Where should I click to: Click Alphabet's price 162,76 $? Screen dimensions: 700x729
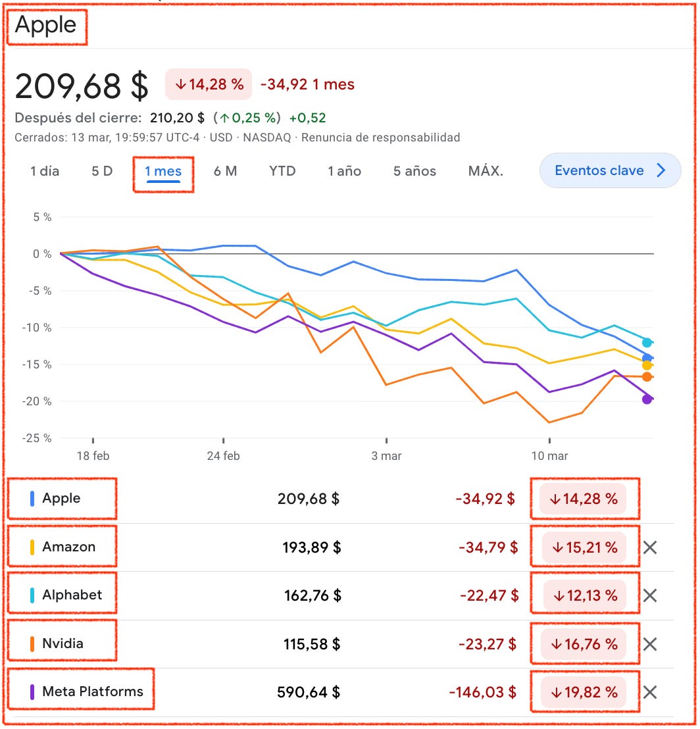(x=312, y=595)
